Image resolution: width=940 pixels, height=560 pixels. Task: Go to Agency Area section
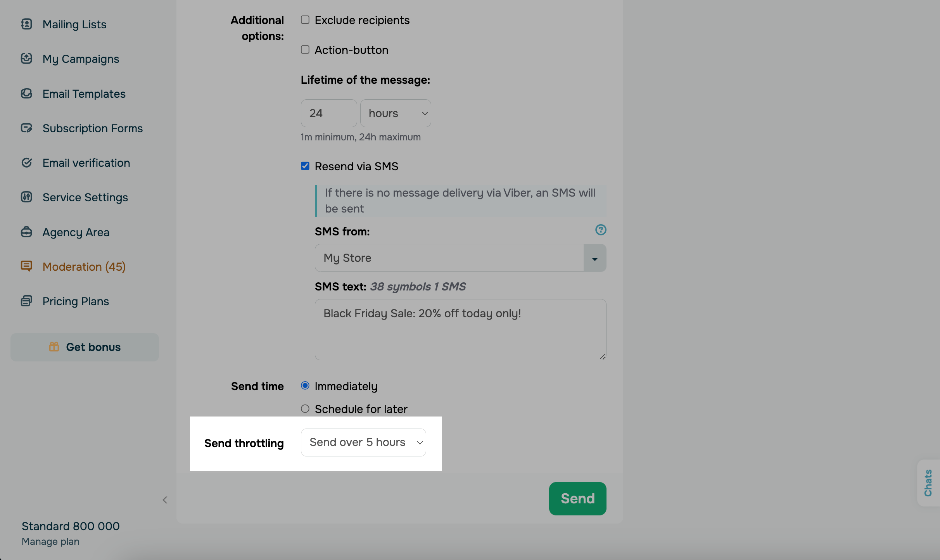tap(76, 232)
